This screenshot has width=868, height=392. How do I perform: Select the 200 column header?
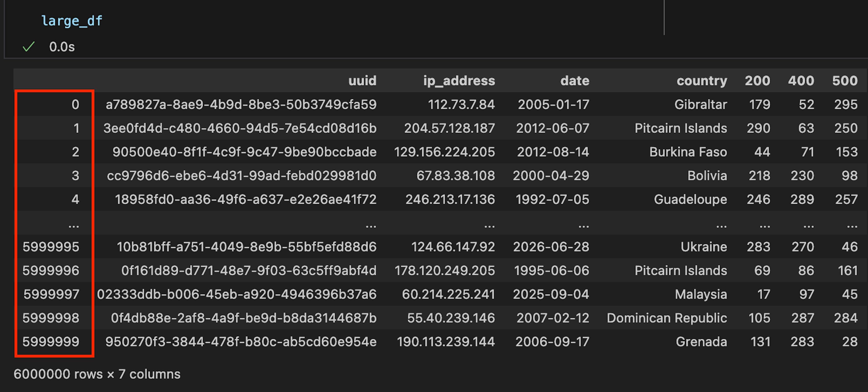coord(757,81)
